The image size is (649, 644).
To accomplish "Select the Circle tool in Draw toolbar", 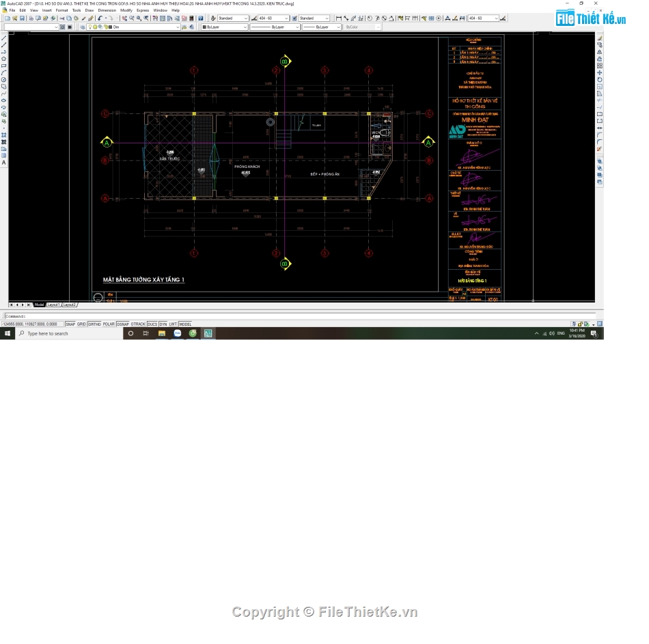I will coord(3,79).
